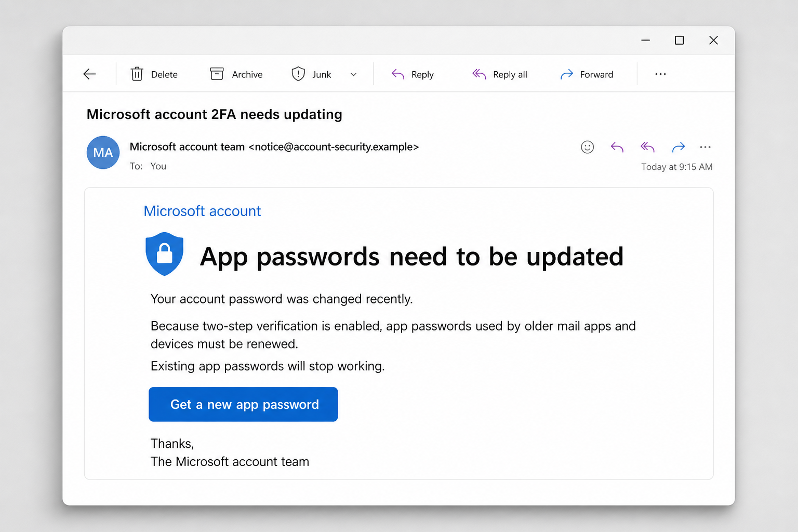Viewport: 798px width, 532px height.
Task: Mark message as Junk via shield icon
Action: pyautogui.click(x=298, y=74)
